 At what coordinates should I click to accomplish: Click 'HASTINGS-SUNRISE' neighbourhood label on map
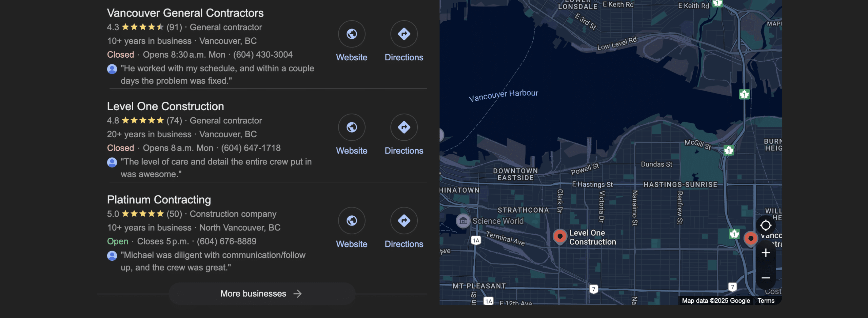[x=680, y=185]
